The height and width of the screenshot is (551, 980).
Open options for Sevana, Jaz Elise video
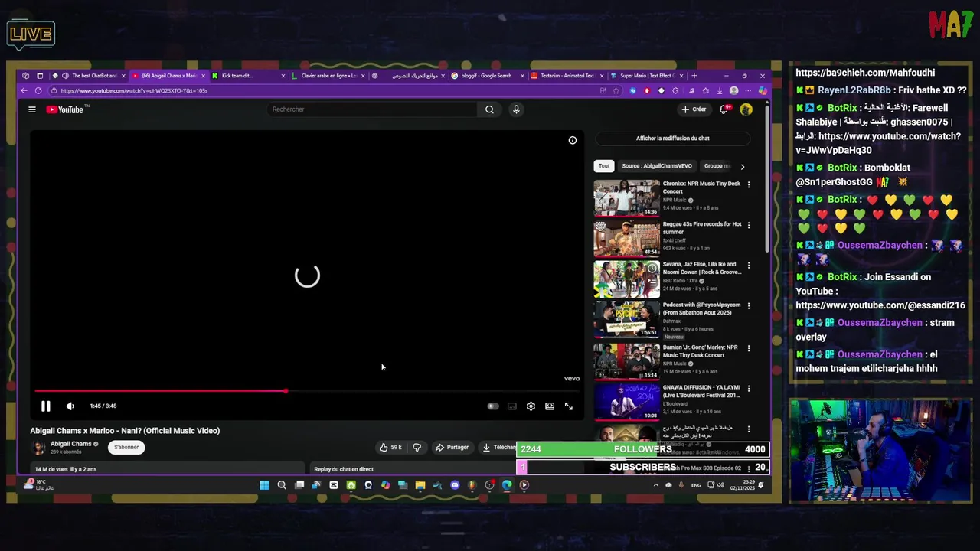(749, 266)
